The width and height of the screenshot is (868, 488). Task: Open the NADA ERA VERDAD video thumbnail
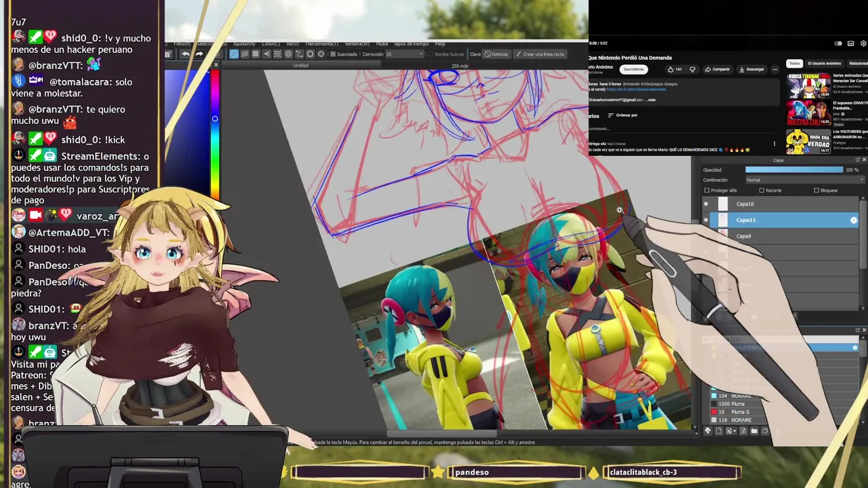pyautogui.click(x=808, y=142)
